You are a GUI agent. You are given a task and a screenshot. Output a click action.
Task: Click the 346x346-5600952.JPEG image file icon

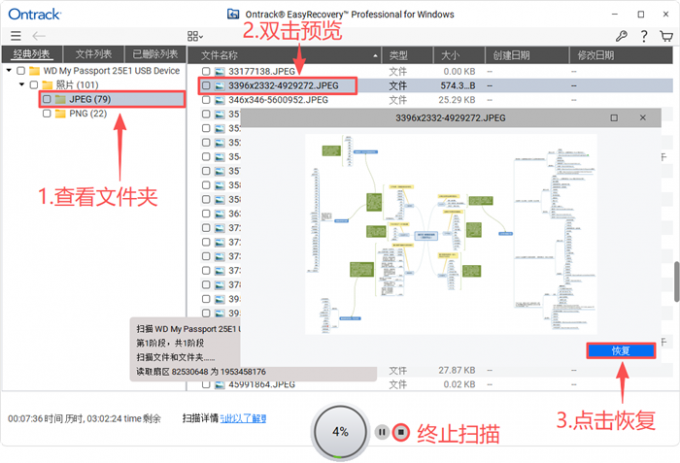(220, 100)
